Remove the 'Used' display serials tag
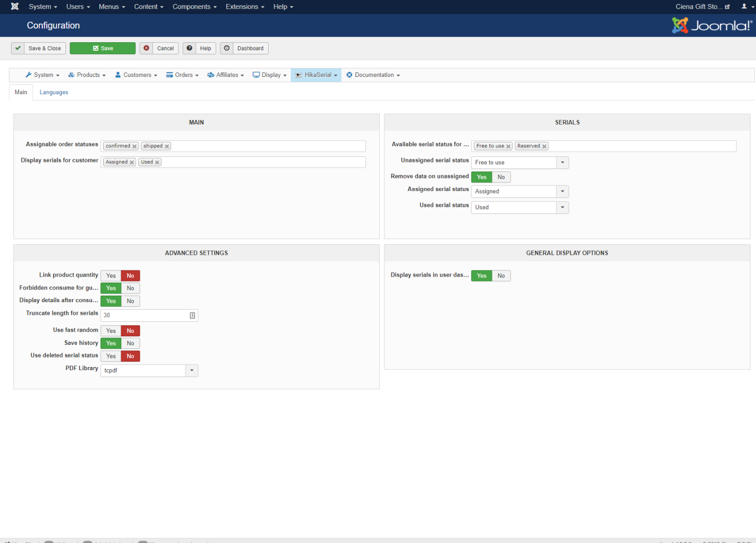This screenshot has height=543, width=756. [x=157, y=162]
